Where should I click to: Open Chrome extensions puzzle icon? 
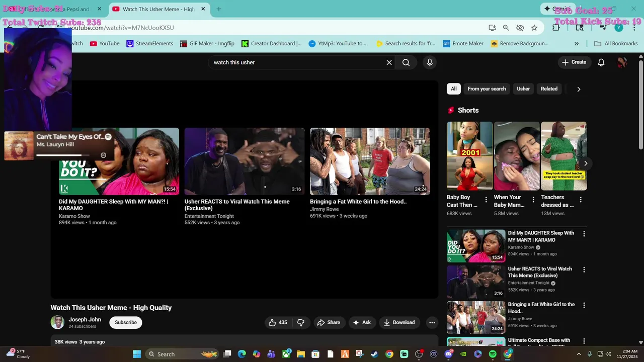pyautogui.click(x=556, y=28)
